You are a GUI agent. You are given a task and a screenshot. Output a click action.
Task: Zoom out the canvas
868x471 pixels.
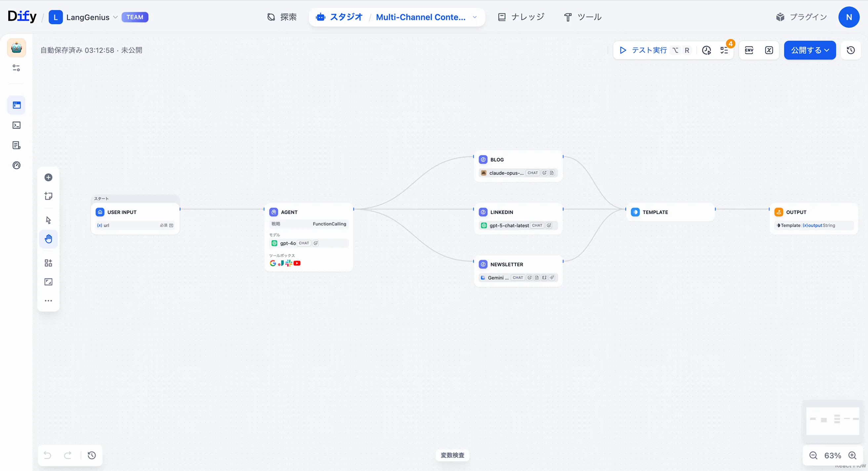[x=813, y=455]
